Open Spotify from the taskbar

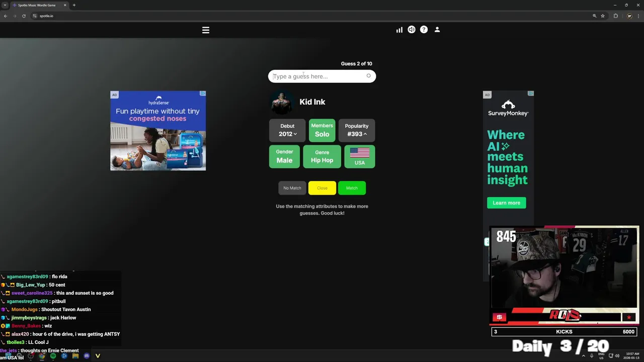click(x=53, y=356)
